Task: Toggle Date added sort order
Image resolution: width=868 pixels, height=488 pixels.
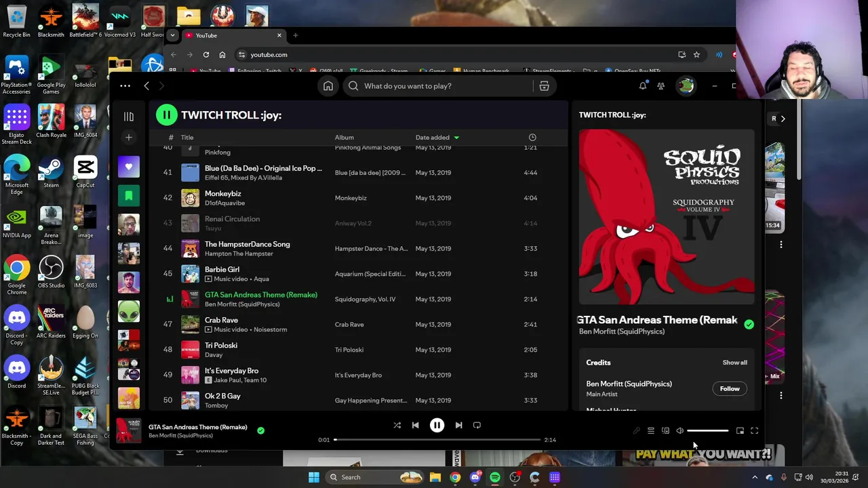Action: tap(437, 138)
